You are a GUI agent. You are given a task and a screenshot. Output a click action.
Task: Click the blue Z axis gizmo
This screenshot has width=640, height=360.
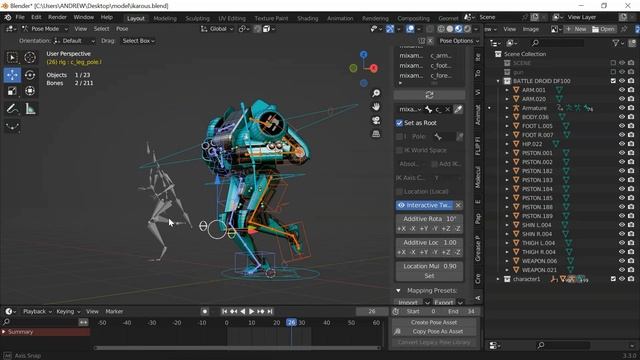(x=363, y=54)
